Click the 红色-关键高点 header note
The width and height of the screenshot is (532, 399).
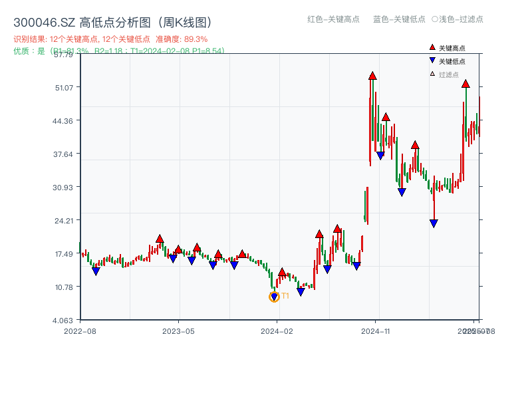333,19
